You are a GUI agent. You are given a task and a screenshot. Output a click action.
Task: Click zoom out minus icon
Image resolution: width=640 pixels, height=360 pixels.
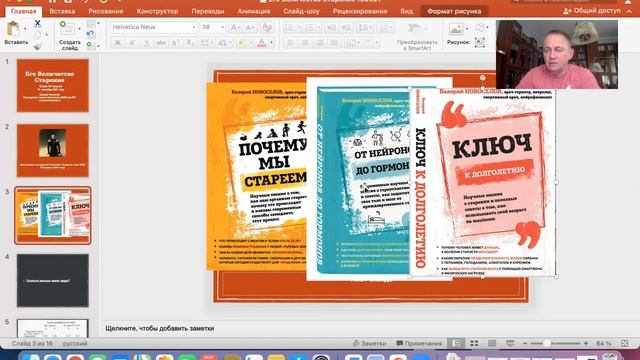point(524,344)
